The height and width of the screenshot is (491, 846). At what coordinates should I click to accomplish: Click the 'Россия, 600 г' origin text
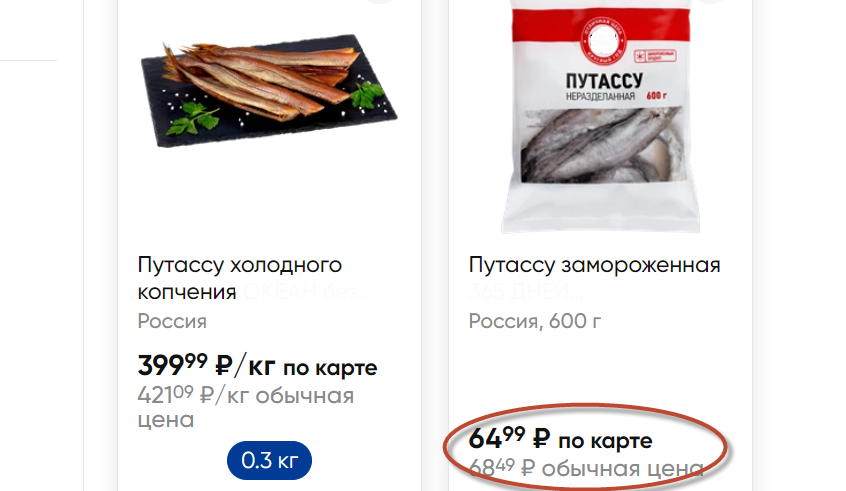pyautogui.click(x=535, y=321)
